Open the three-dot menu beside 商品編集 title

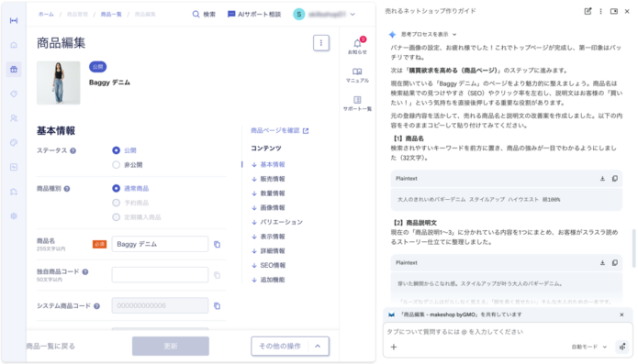[321, 43]
